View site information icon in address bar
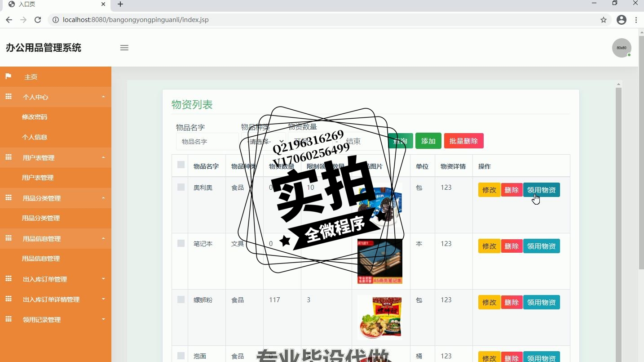Viewport: 644px width, 362px height. [56, 20]
